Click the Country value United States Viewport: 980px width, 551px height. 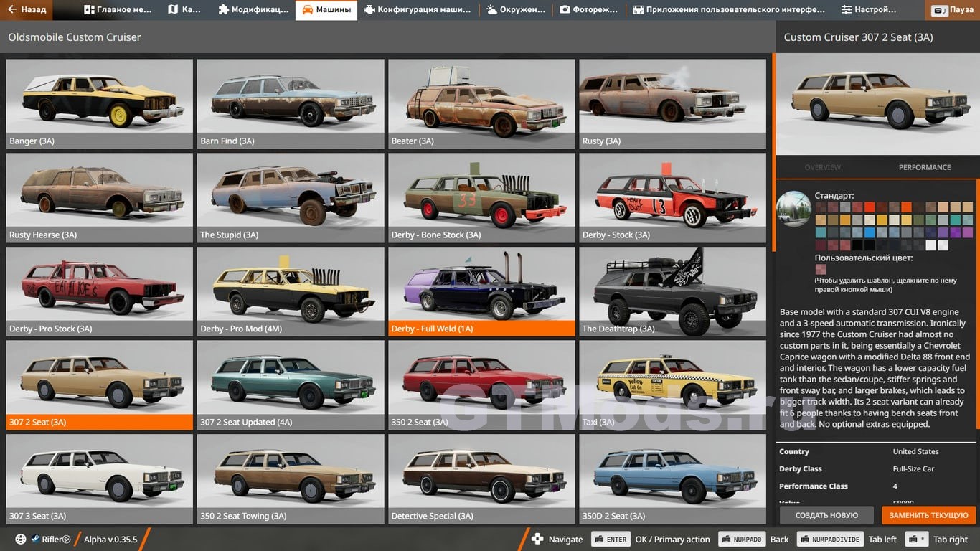[915, 452]
